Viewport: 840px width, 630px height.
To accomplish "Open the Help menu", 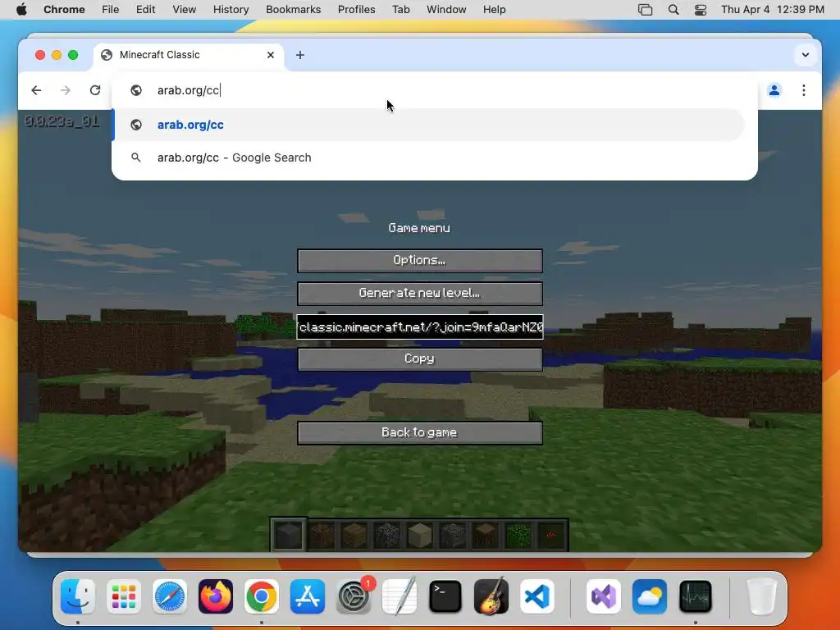I will pos(494,9).
